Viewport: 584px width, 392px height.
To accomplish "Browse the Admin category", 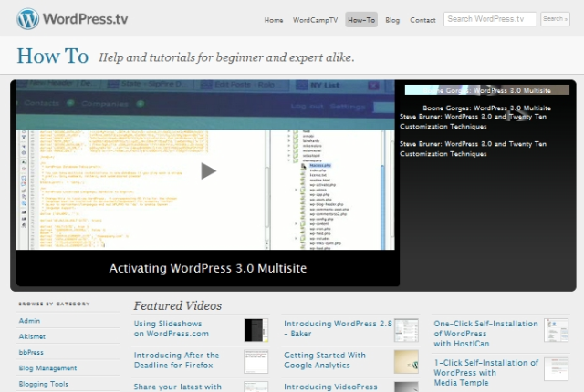I will pyautogui.click(x=29, y=321).
